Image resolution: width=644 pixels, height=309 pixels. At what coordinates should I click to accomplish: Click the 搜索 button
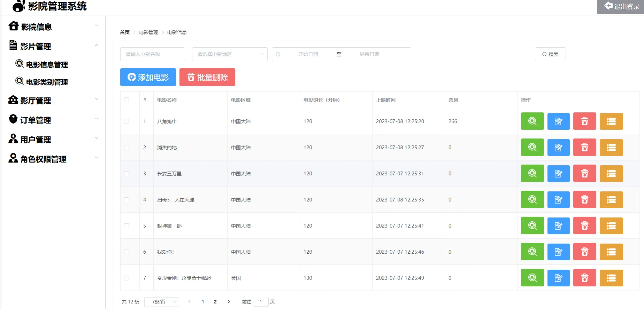(550, 54)
